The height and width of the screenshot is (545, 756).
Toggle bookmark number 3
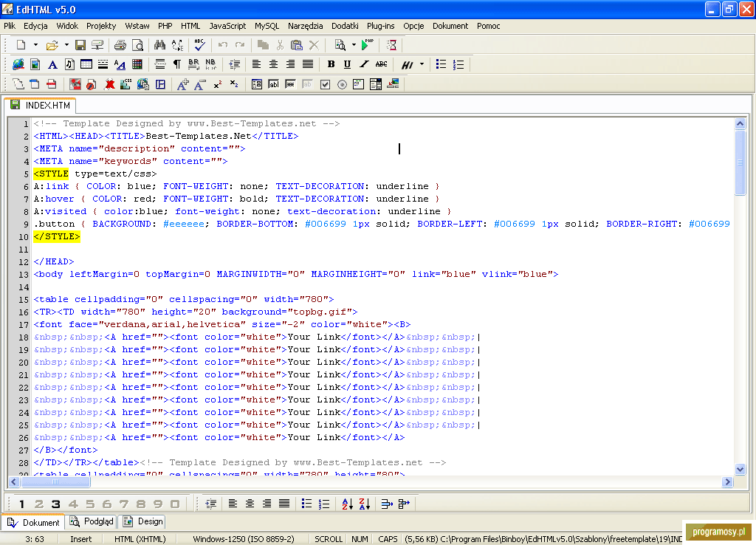56,504
